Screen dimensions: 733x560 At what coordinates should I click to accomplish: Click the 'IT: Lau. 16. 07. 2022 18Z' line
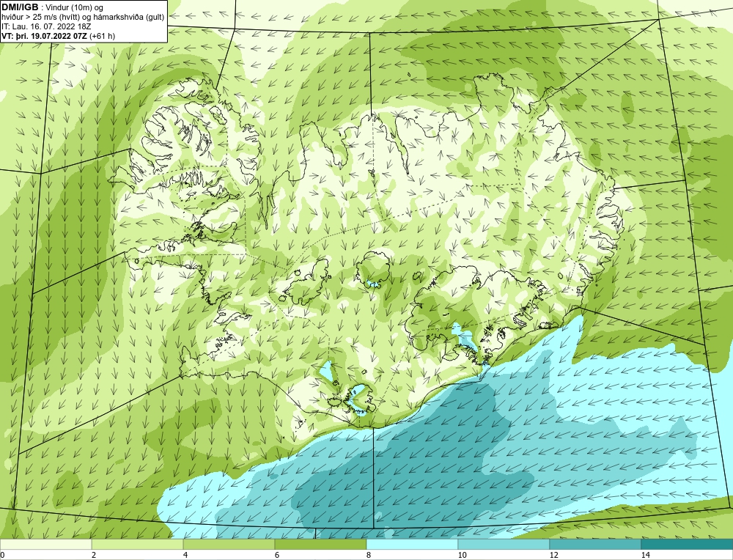[46, 26]
